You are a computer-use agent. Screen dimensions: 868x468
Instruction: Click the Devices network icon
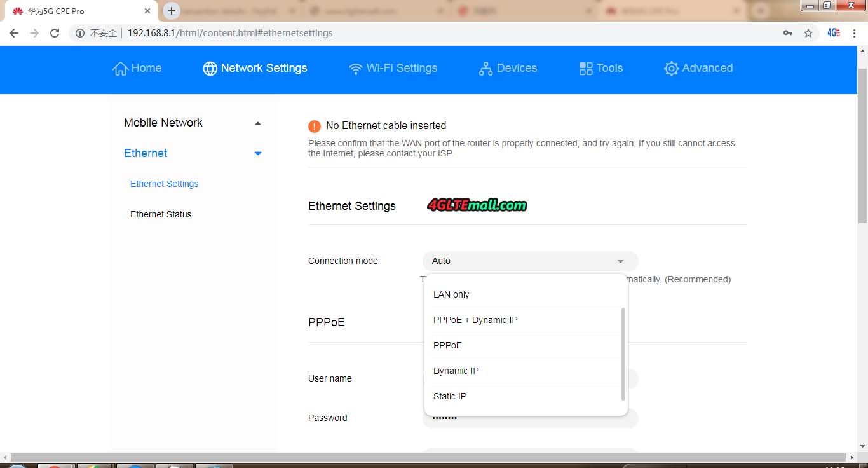click(x=485, y=69)
